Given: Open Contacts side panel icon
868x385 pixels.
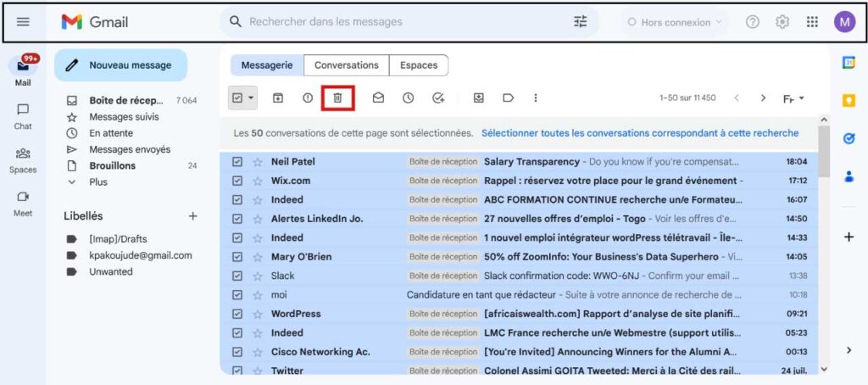Looking at the screenshot, I should tap(849, 176).
